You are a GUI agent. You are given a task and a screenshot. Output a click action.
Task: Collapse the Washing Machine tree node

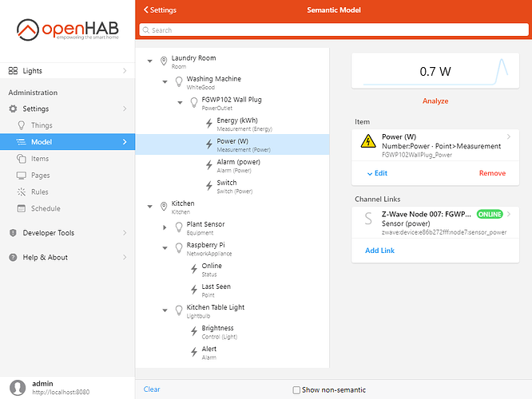point(165,81)
